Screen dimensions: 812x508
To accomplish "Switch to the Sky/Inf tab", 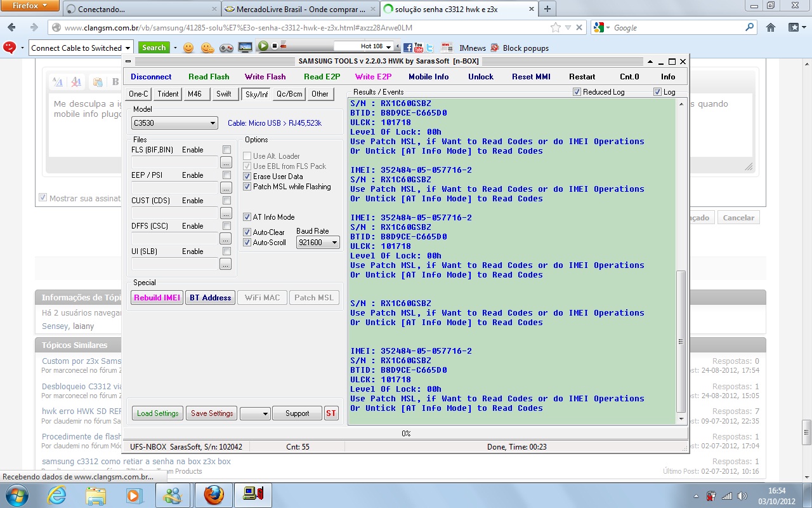I will (x=256, y=94).
